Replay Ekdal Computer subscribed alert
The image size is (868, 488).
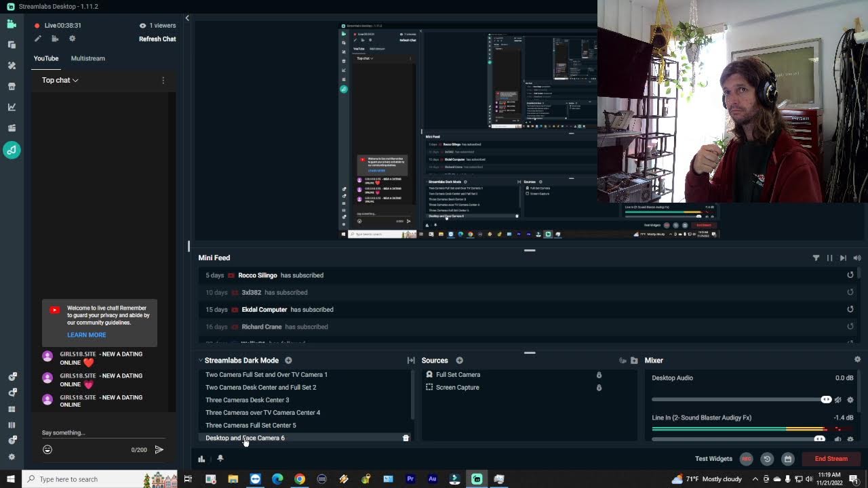tap(850, 309)
